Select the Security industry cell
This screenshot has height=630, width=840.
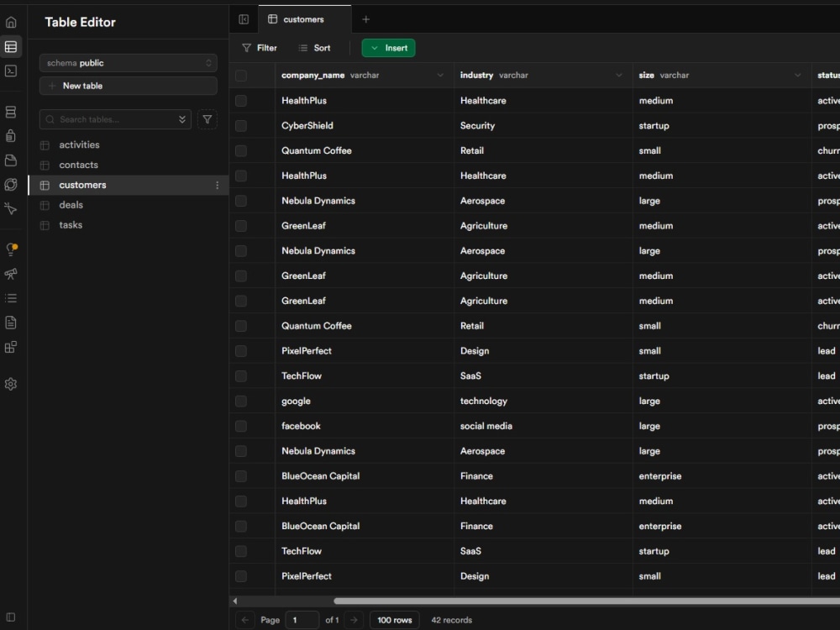coord(543,125)
